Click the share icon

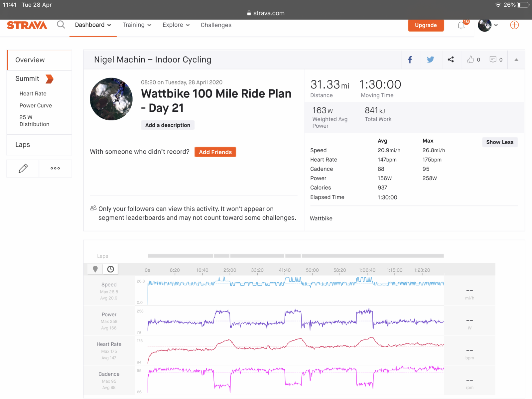pyautogui.click(x=451, y=60)
